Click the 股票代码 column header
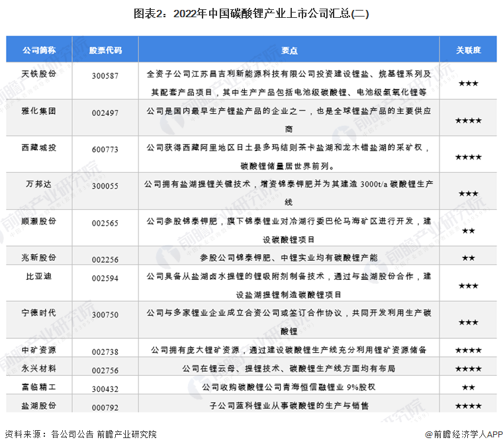 pos(105,50)
